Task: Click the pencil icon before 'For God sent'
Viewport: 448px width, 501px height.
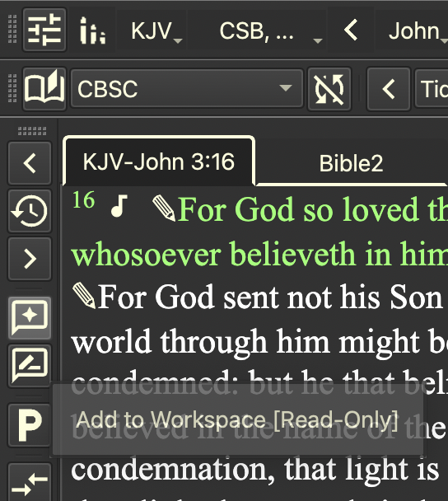Action: (84, 296)
